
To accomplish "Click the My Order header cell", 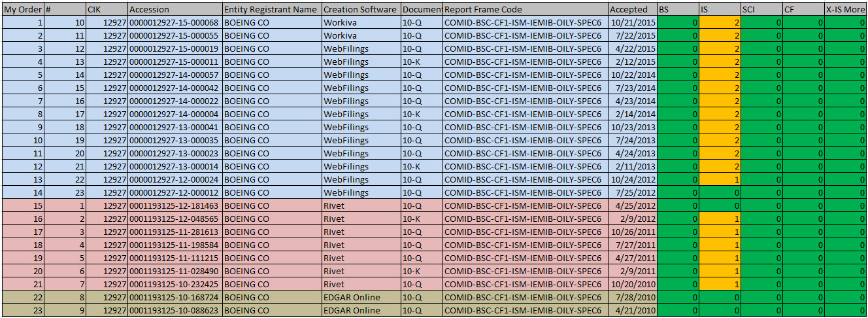I will (24, 9).
